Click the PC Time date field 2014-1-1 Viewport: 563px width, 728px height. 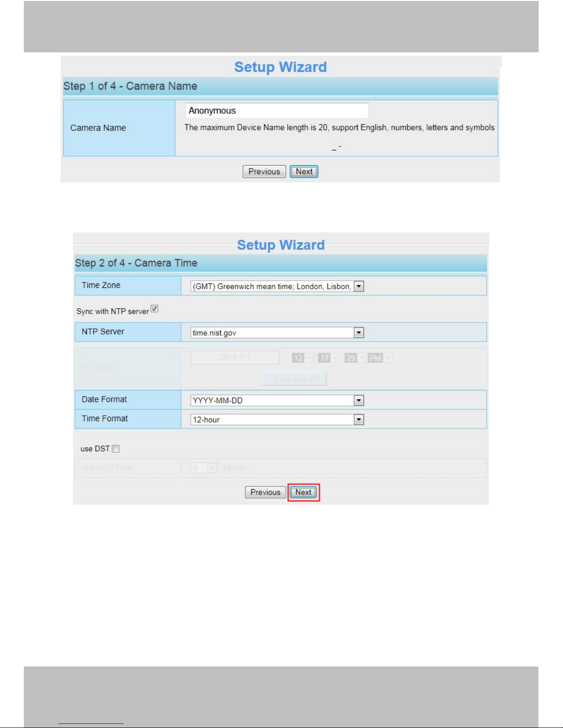[235, 357]
